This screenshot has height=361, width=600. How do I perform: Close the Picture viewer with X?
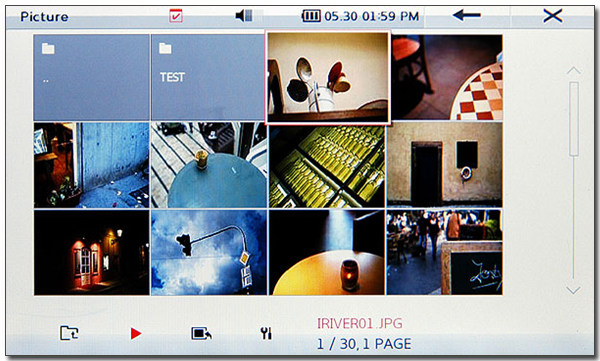tap(553, 16)
